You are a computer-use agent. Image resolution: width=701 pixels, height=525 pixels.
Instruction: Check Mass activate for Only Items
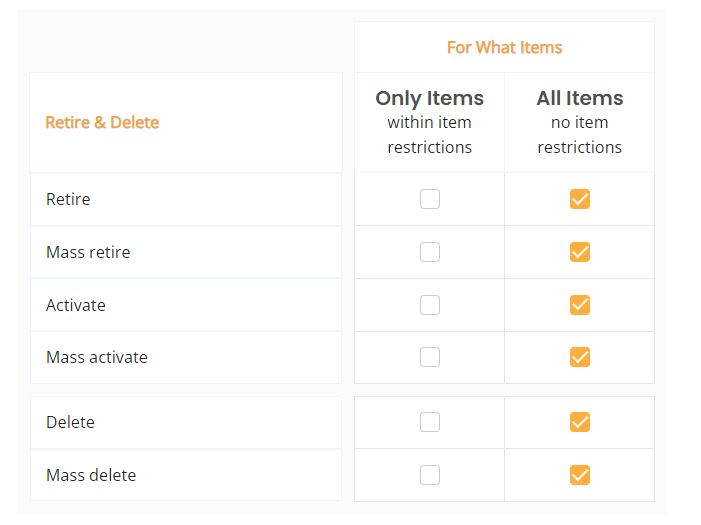pos(429,357)
